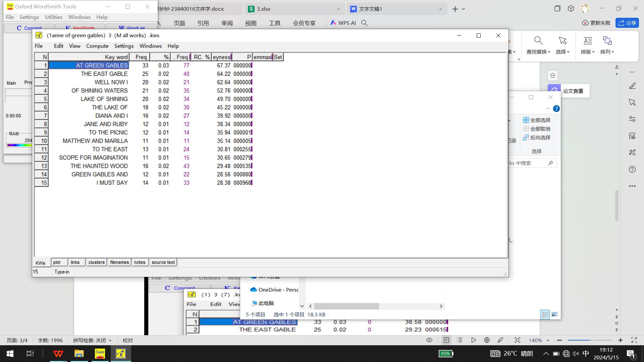Open the Arrange (排列) icon
The width and height of the screenshot is (644, 362).
click(607, 41)
